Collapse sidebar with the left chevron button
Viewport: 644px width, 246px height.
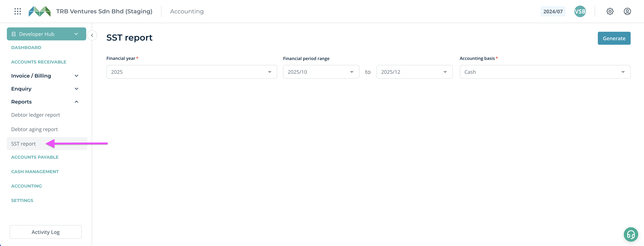tap(92, 35)
